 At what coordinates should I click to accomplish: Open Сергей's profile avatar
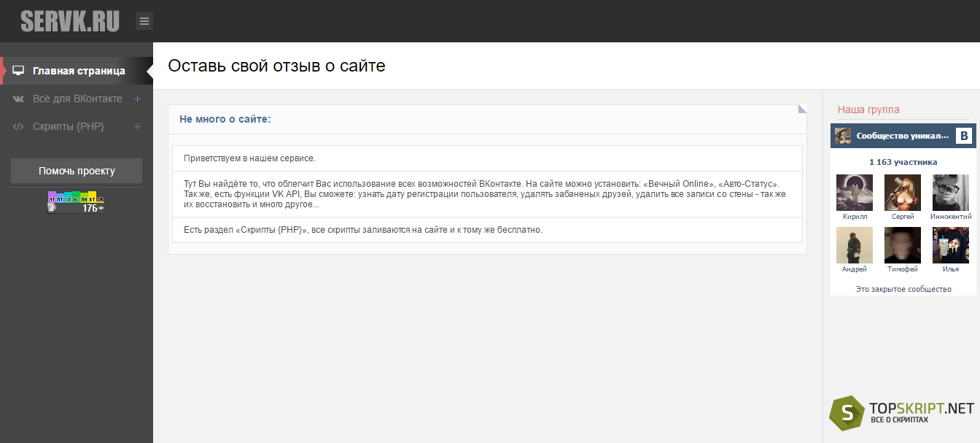click(903, 193)
